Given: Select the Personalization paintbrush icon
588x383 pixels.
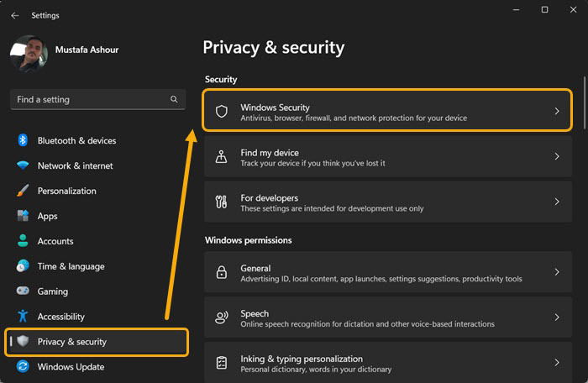Looking at the screenshot, I should point(23,191).
